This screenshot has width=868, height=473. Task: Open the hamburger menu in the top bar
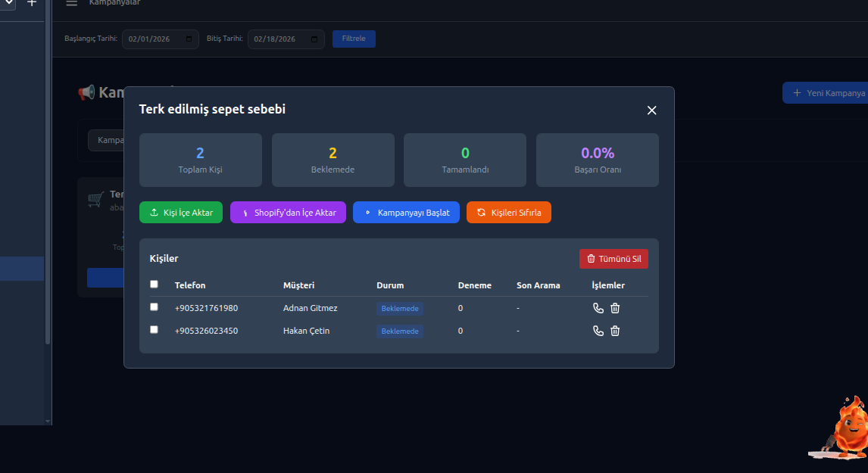(x=71, y=3)
